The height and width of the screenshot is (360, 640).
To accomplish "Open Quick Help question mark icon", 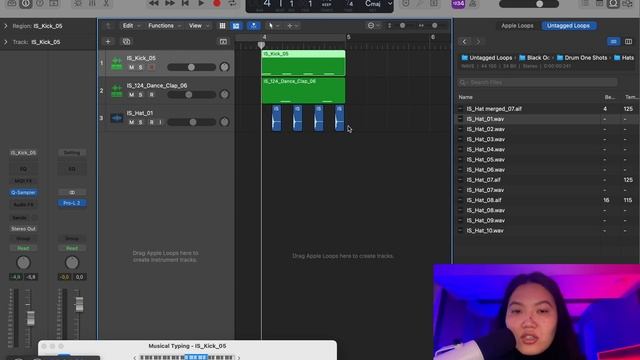I will click(x=40, y=3).
